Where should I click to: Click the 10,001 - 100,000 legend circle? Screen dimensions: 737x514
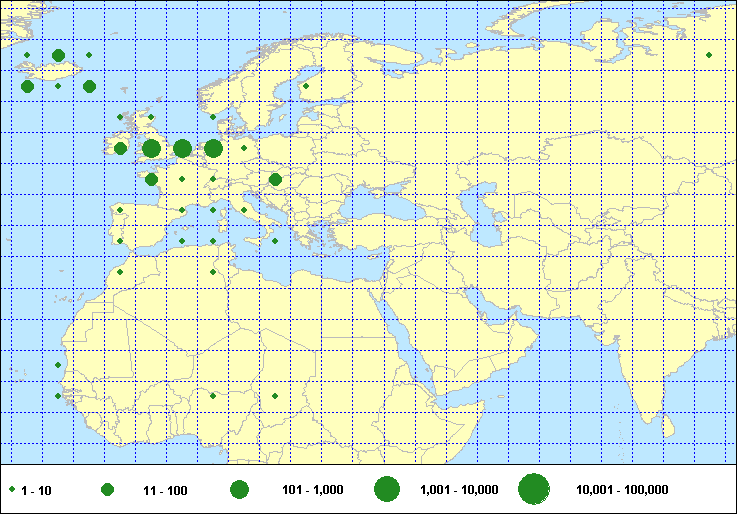[x=534, y=489]
